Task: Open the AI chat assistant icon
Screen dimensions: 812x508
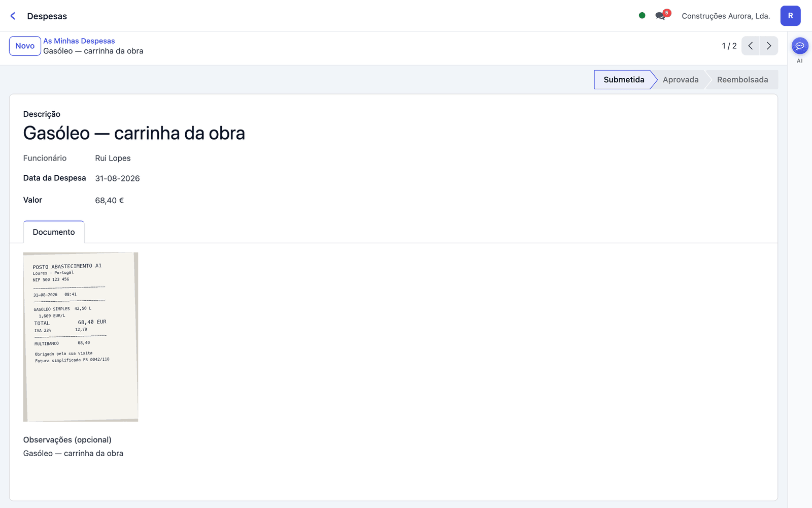Action: [800, 46]
